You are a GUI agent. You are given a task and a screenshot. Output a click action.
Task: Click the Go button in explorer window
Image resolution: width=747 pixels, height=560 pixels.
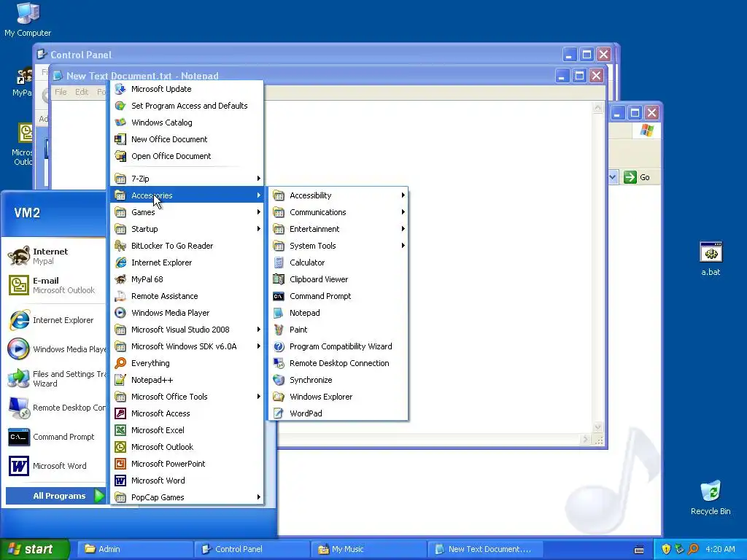click(637, 177)
